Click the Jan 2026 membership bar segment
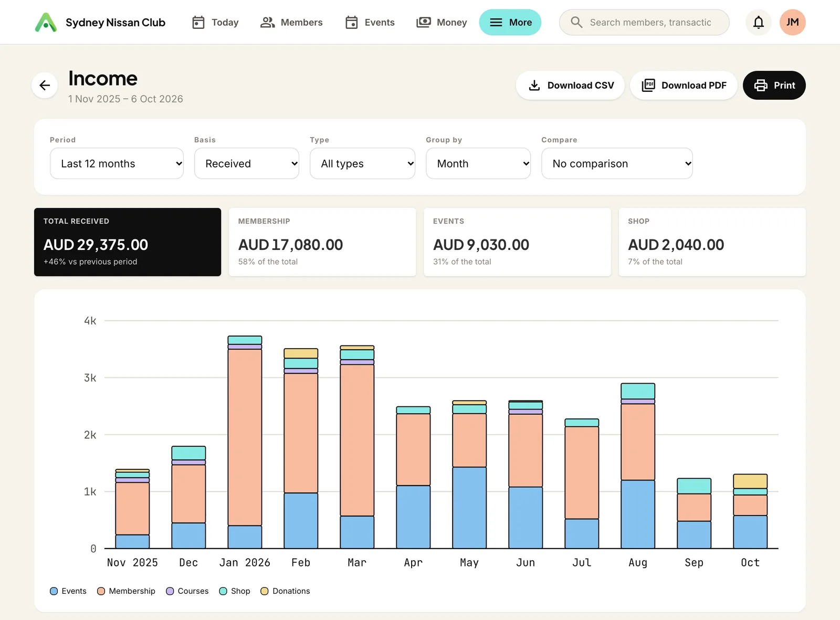The image size is (840, 620). tap(245, 437)
